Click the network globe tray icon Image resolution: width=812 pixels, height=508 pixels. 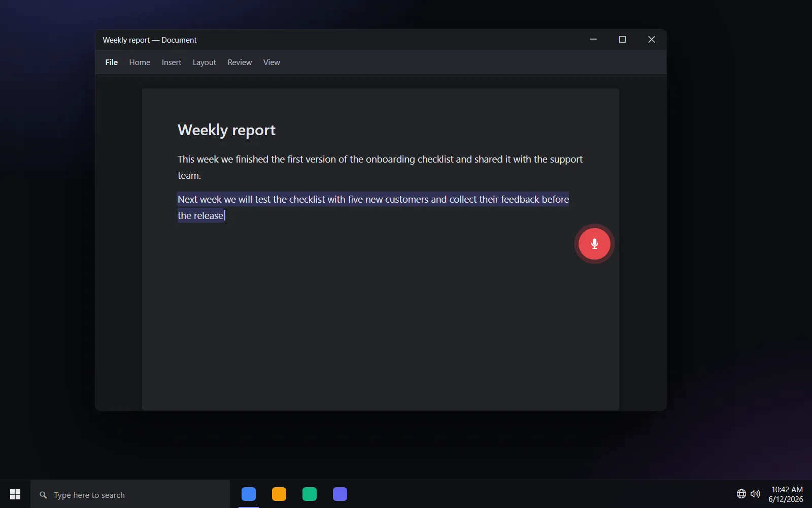[741, 494]
